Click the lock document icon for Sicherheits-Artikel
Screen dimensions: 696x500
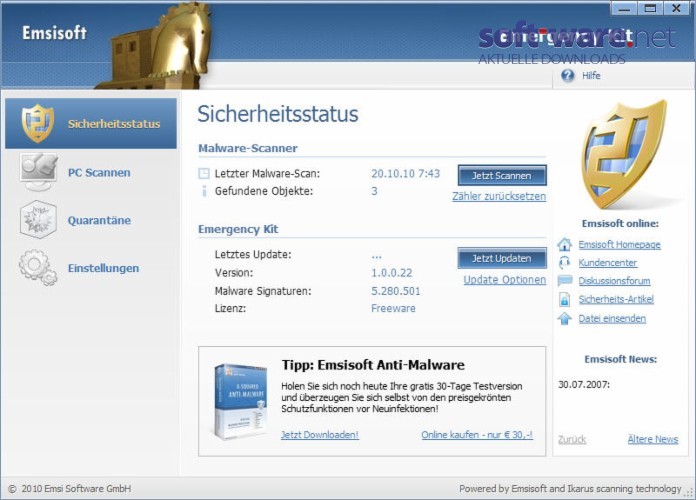(565, 299)
